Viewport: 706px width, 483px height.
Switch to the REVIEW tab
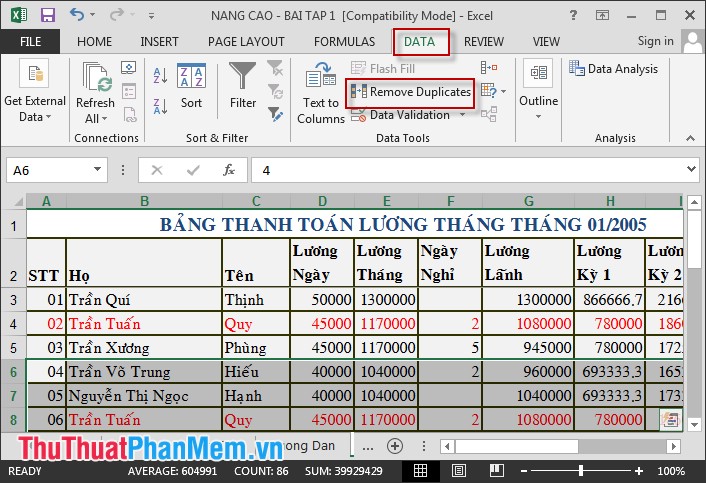[x=484, y=42]
